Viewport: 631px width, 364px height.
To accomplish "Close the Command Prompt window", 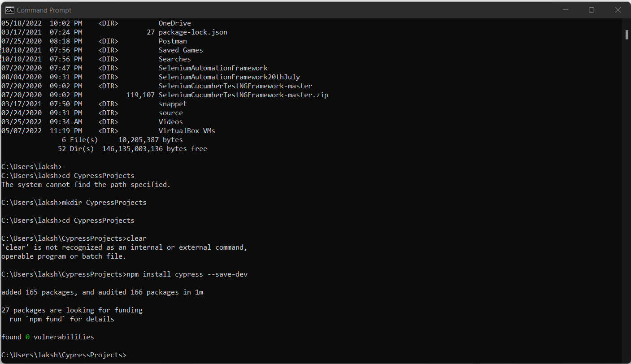I will [618, 10].
